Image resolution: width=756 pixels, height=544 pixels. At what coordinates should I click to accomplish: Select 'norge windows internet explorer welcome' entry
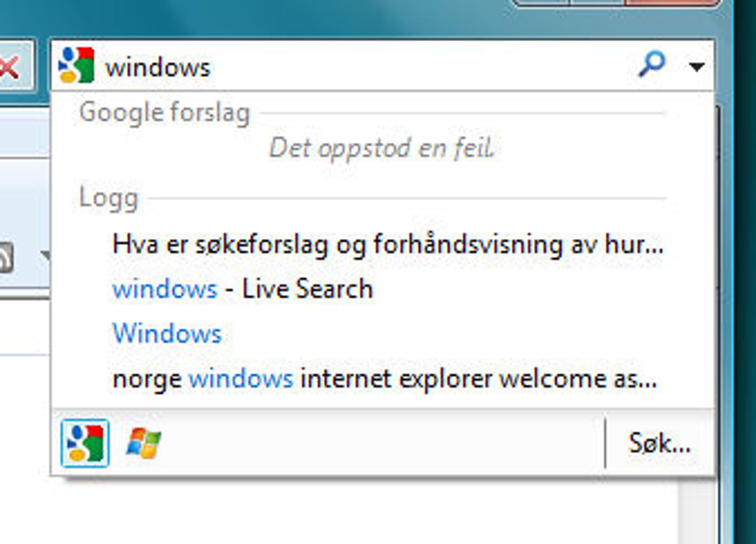[385, 378]
